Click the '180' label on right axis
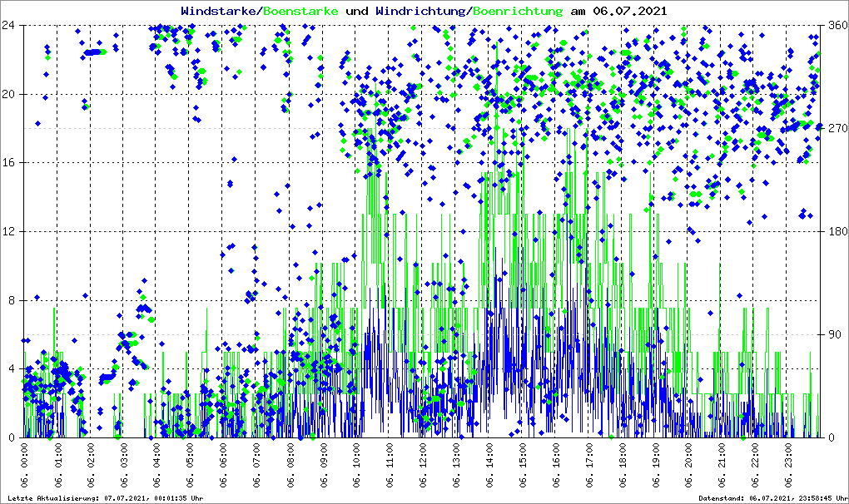This screenshot has width=849, height=504. pyautogui.click(x=837, y=231)
